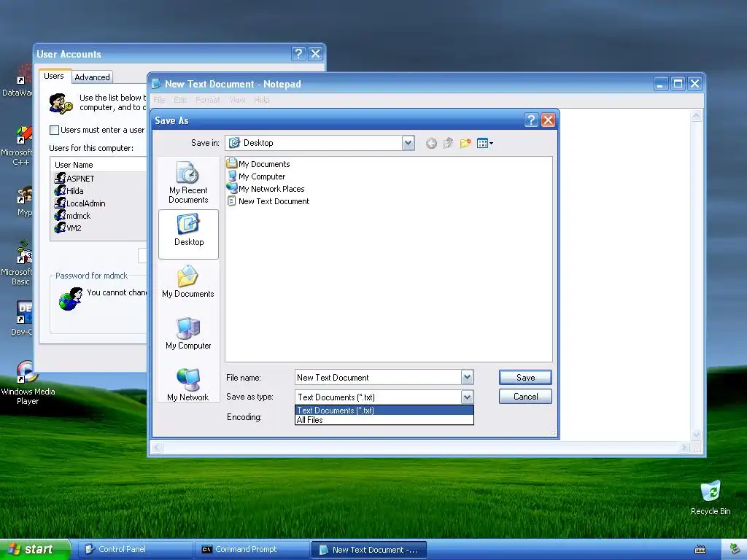Switch to Control Panel taskbar button
The image size is (747, 560).
pyautogui.click(x=134, y=550)
